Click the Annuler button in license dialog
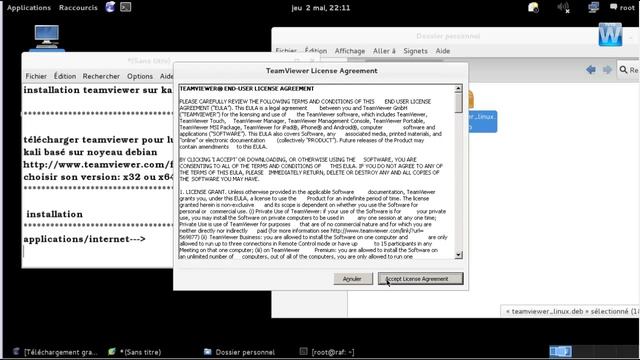640x360 pixels. 353,279
